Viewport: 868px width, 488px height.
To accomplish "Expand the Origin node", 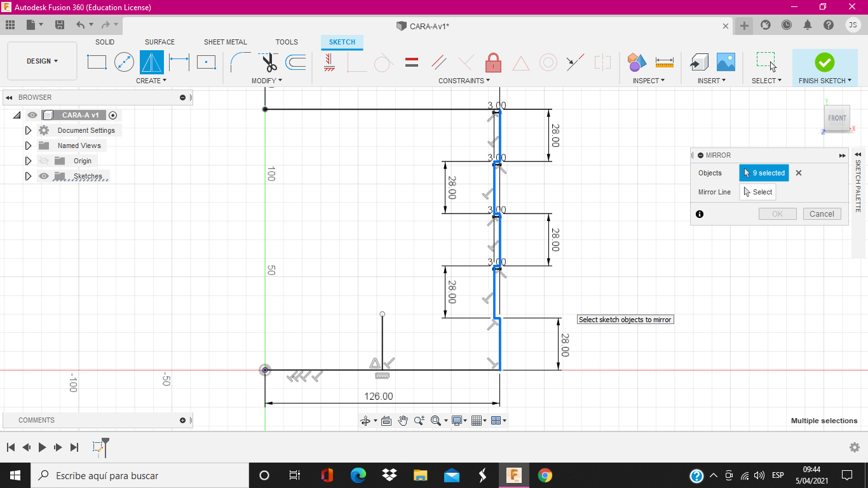I will pyautogui.click(x=28, y=161).
